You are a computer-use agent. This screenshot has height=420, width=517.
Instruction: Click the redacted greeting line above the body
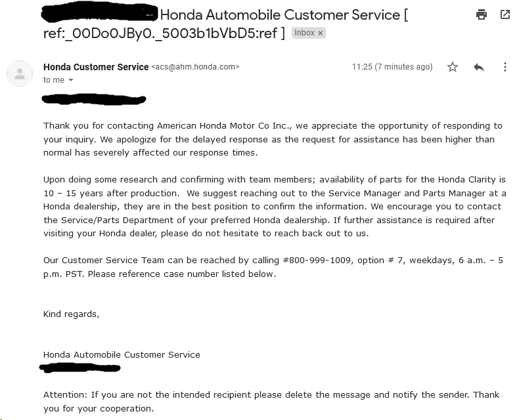pos(94,100)
